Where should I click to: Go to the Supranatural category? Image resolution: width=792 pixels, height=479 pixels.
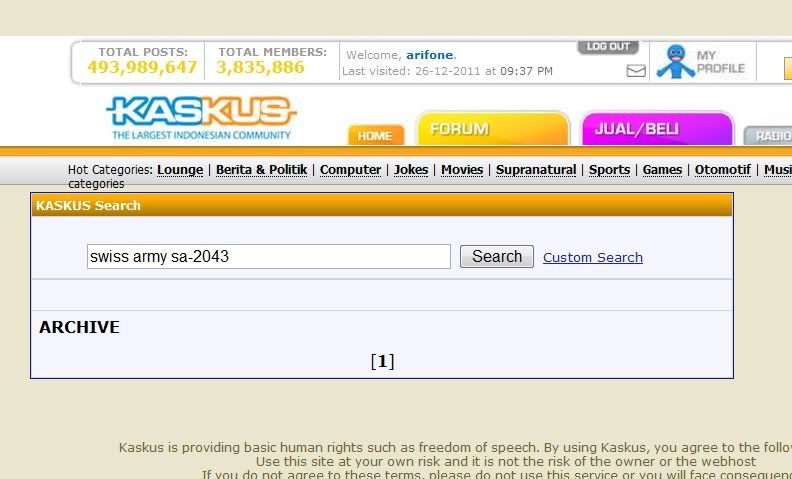click(536, 170)
